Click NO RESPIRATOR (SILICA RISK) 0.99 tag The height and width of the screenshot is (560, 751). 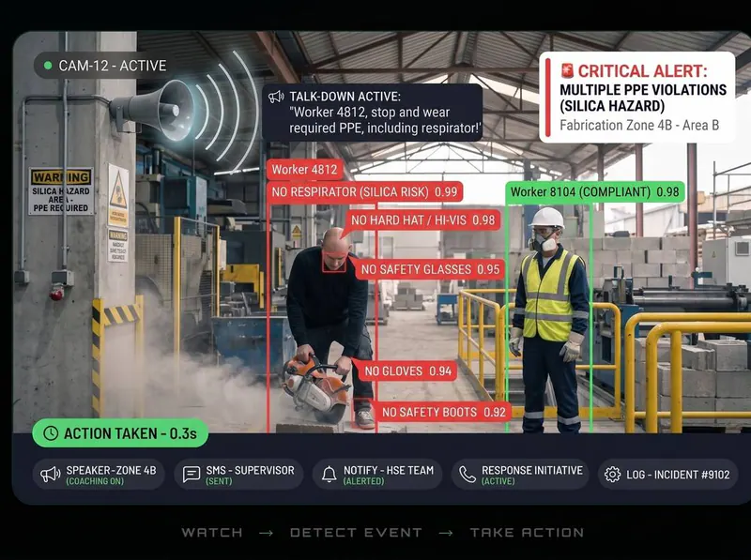click(x=364, y=192)
